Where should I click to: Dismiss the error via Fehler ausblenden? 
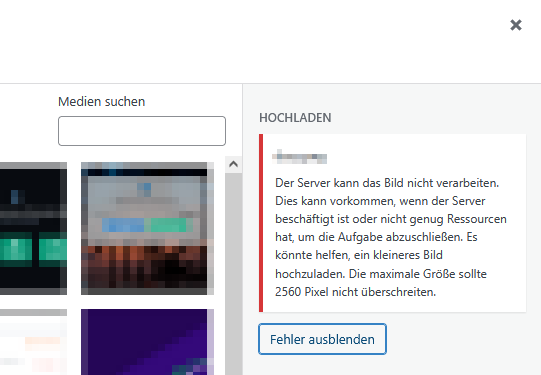[322, 339]
